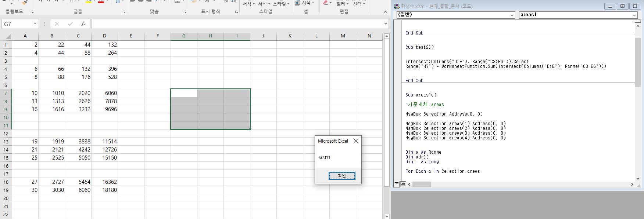The image size is (644, 219).
Task: Select cell containing 18180
Action: [x=104, y=190]
